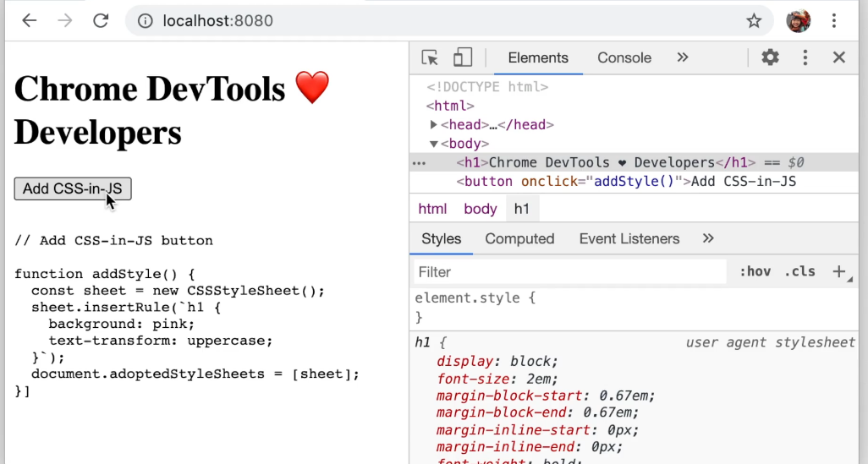
Task: Open the DevTools three-dot customize menu
Action: pos(805,57)
